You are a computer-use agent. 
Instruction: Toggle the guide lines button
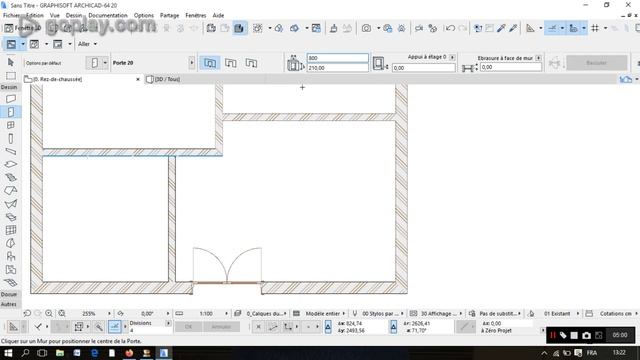click(552, 28)
